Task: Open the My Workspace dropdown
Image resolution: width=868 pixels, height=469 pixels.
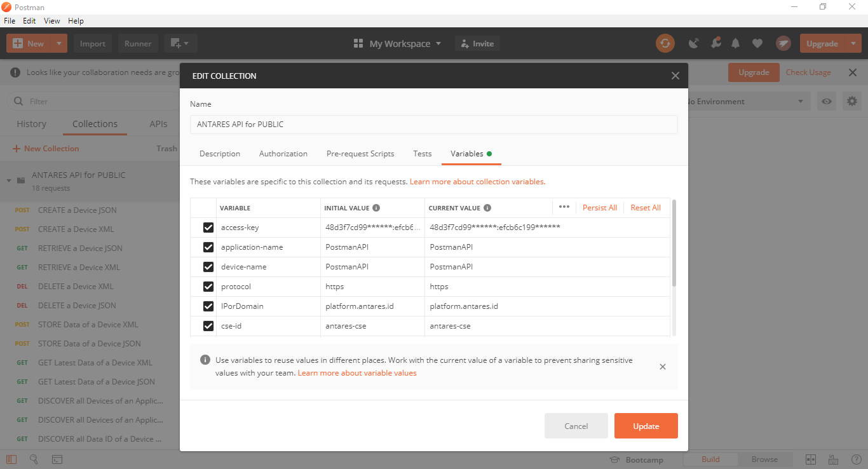Action: point(397,43)
